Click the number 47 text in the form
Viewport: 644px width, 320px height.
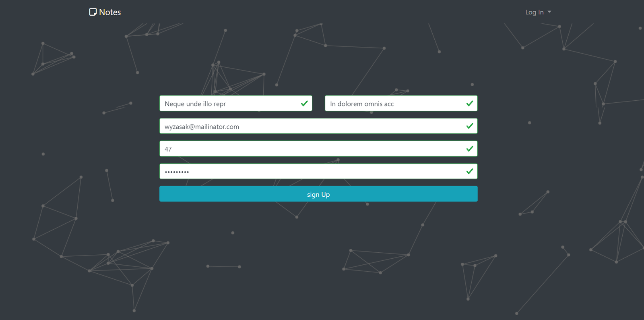(x=168, y=149)
